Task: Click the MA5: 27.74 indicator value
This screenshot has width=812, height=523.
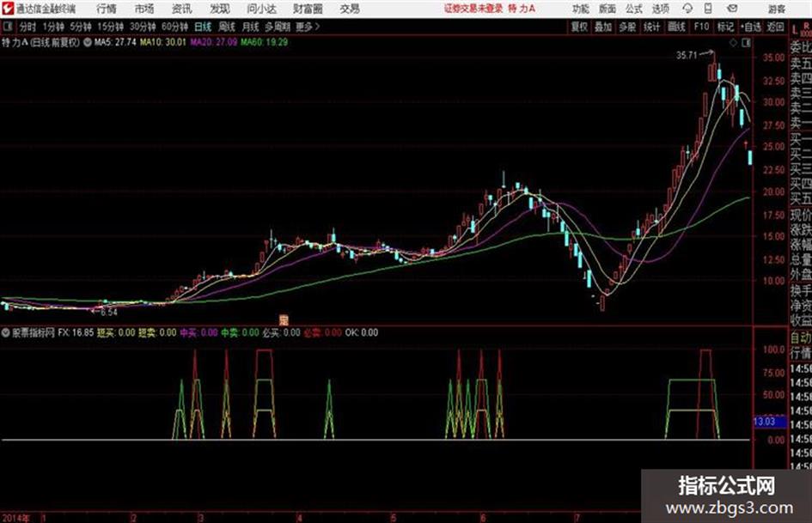Action: click(115, 42)
